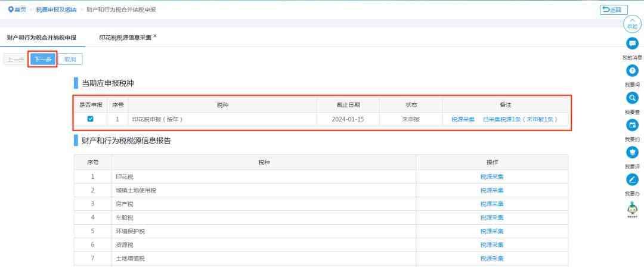Click the 我要评 rating icon
The width and height of the screenshot is (644, 267).
632,153
